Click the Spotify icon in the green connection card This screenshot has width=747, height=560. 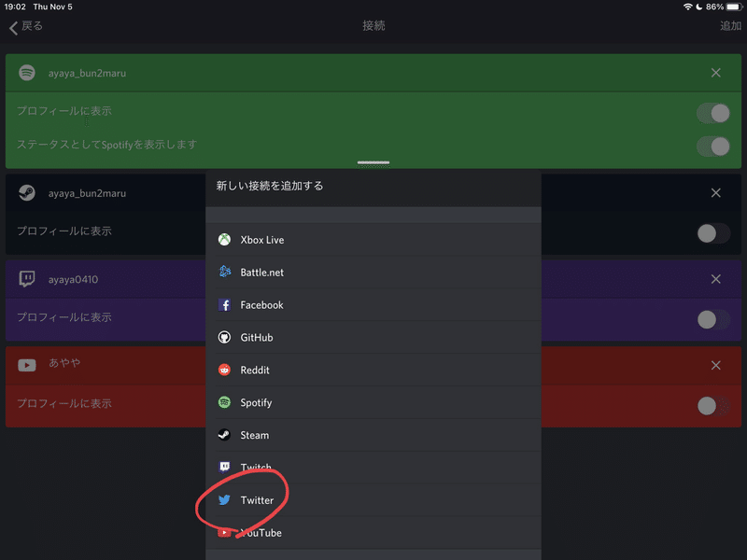[x=27, y=73]
